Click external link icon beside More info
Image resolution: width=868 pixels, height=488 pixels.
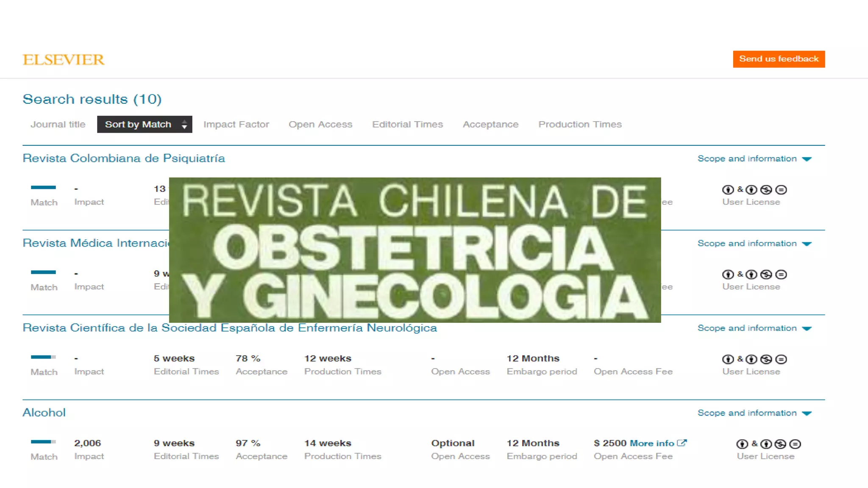click(x=682, y=443)
